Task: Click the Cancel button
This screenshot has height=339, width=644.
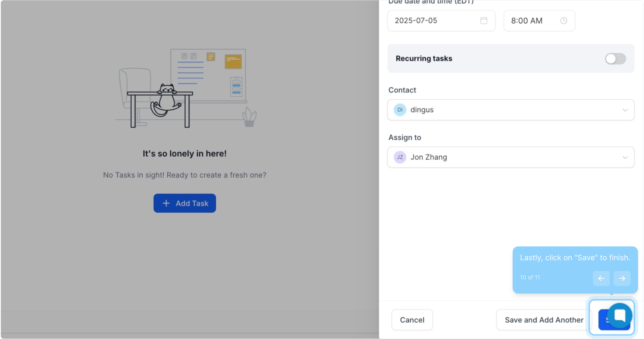Action: click(x=412, y=320)
